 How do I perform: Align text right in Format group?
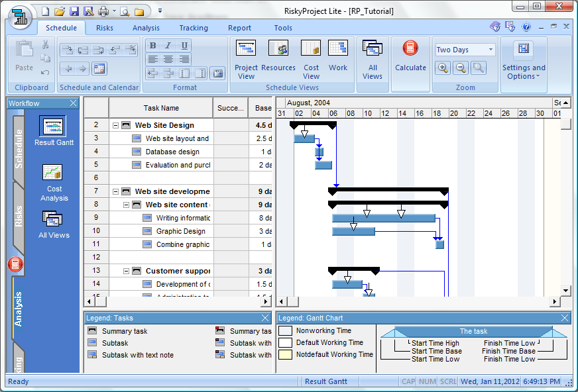(x=184, y=59)
